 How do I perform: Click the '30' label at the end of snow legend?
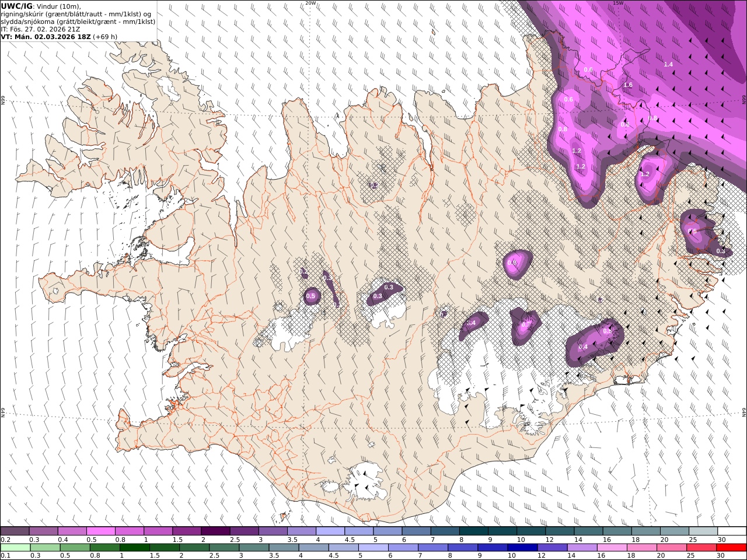pyautogui.click(x=721, y=540)
